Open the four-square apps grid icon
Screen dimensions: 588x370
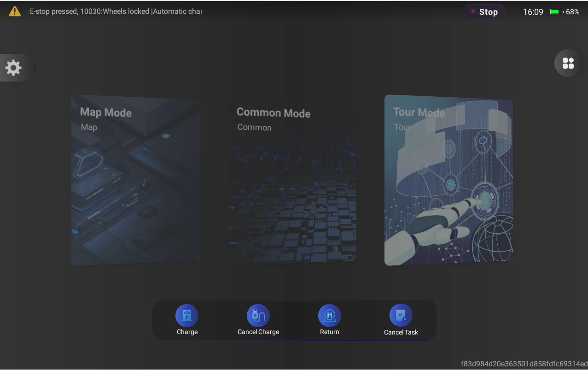click(568, 63)
